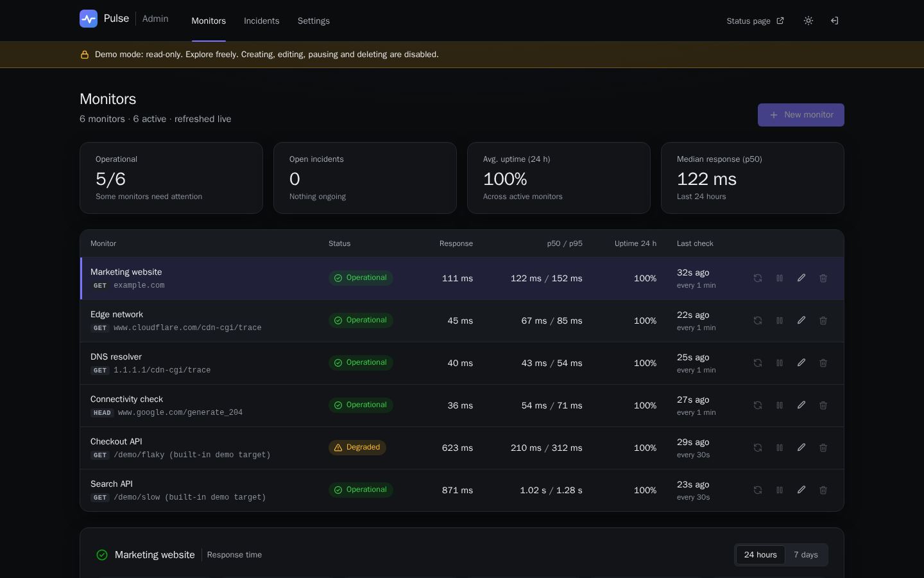Go to the Incidents tab
Viewport: 924px width, 578px height.
[x=262, y=21]
